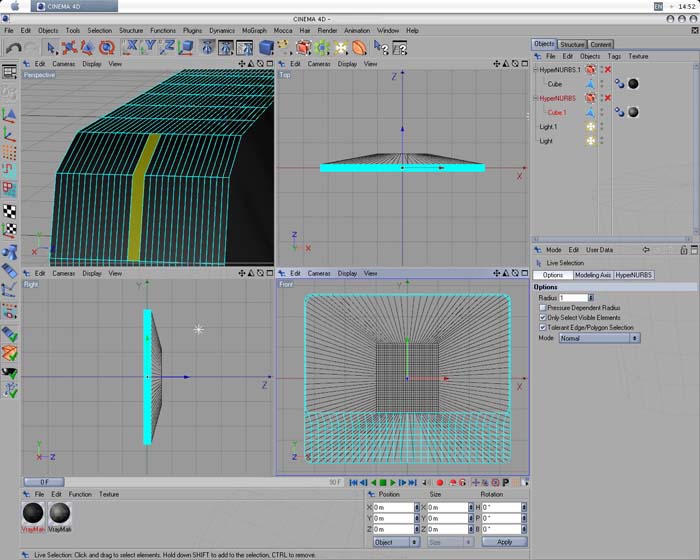Toggle the X axis lock
Viewport: 700px width, 560px height.
click(x=130, y=47)
